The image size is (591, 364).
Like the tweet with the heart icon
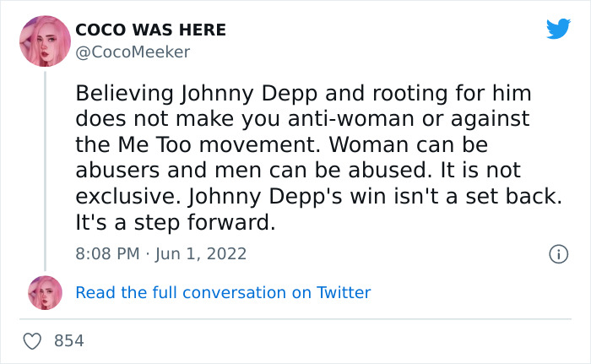click(x=33, y=341)
